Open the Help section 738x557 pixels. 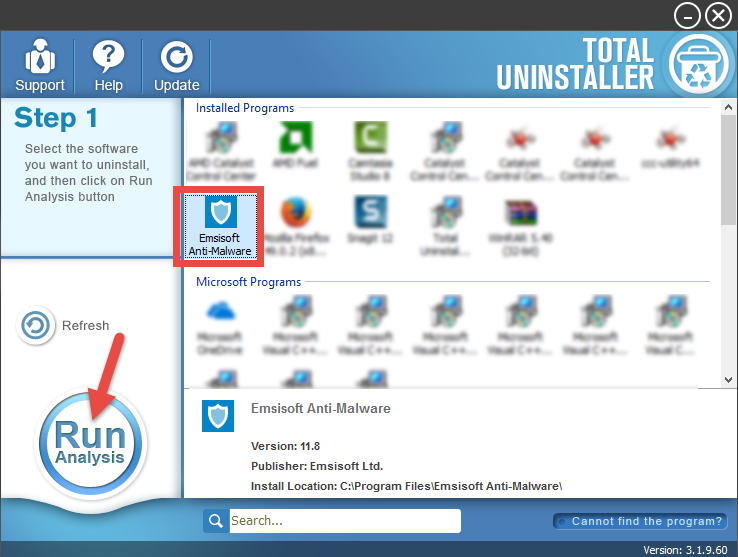pyautogui.click(x=108, y=65)
